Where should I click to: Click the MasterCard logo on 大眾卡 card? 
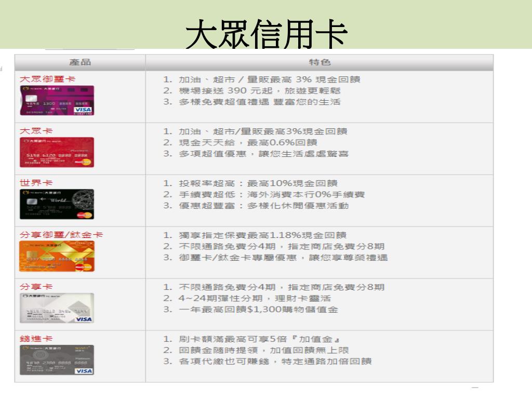84,163
